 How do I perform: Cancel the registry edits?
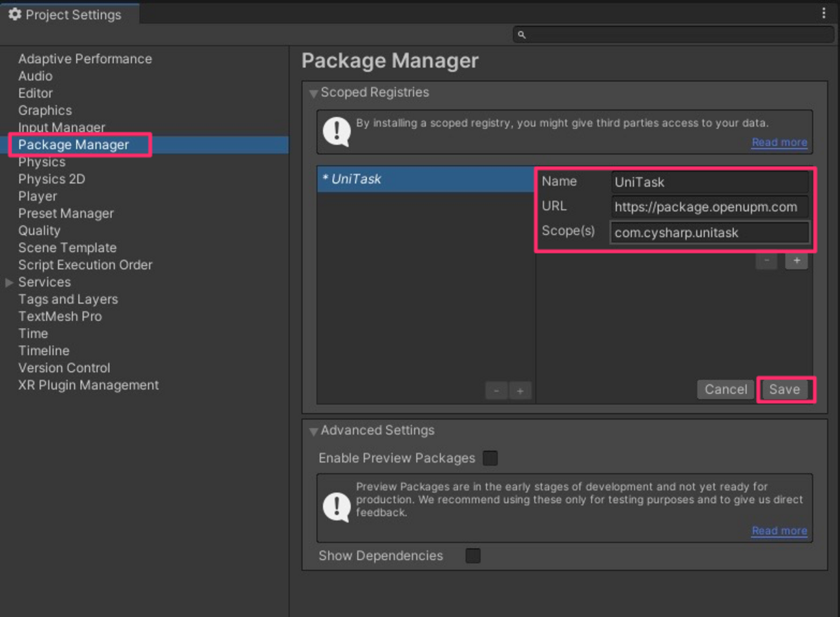725,389
